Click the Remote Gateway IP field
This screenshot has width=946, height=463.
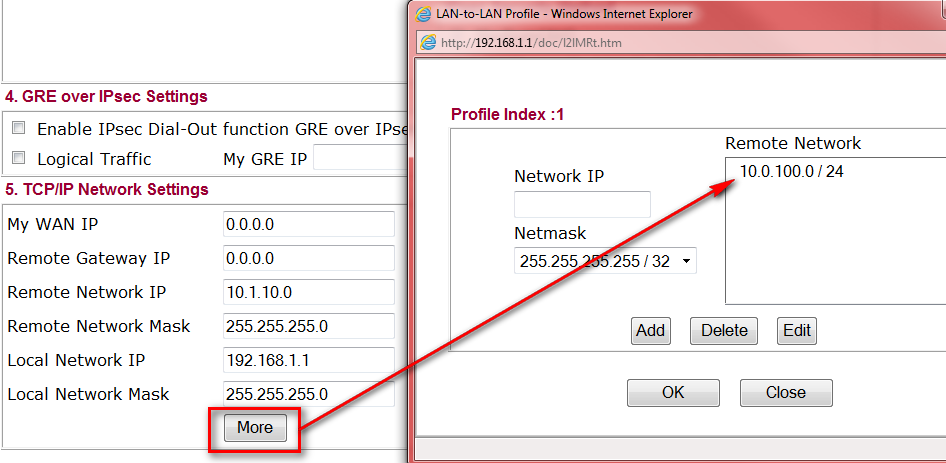coord(308,259)
